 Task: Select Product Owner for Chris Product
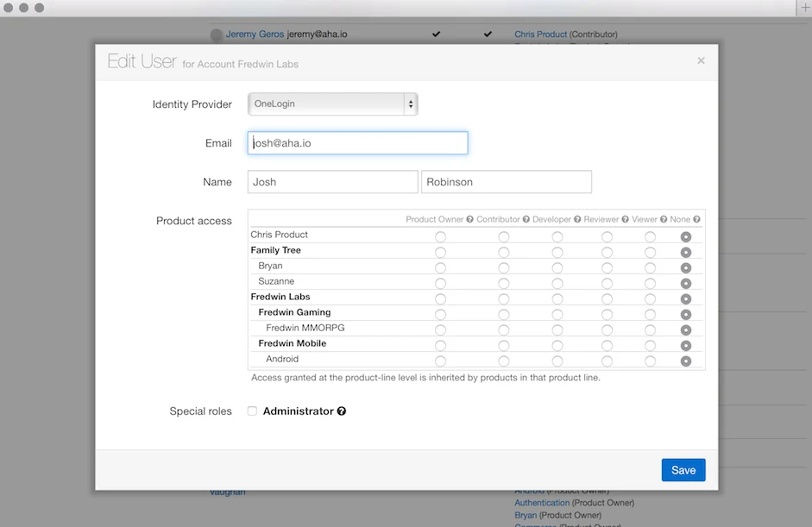(440, 236)
